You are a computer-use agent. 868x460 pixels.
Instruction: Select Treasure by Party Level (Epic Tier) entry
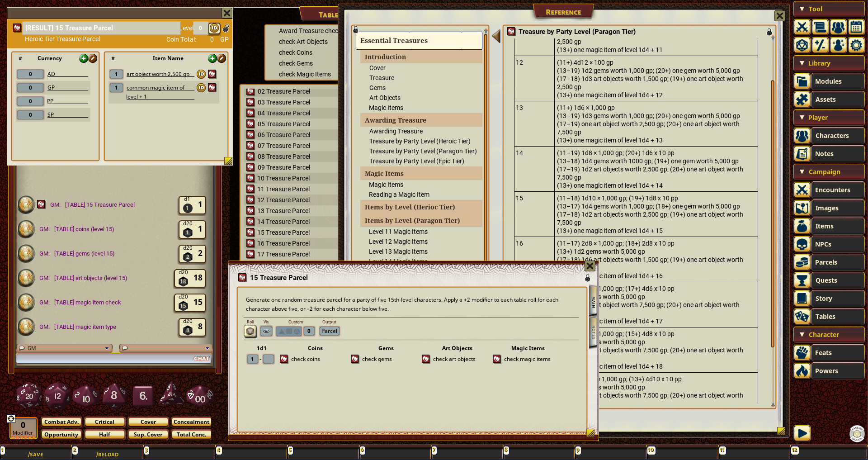pyautogui.click(x=416, y=161)
